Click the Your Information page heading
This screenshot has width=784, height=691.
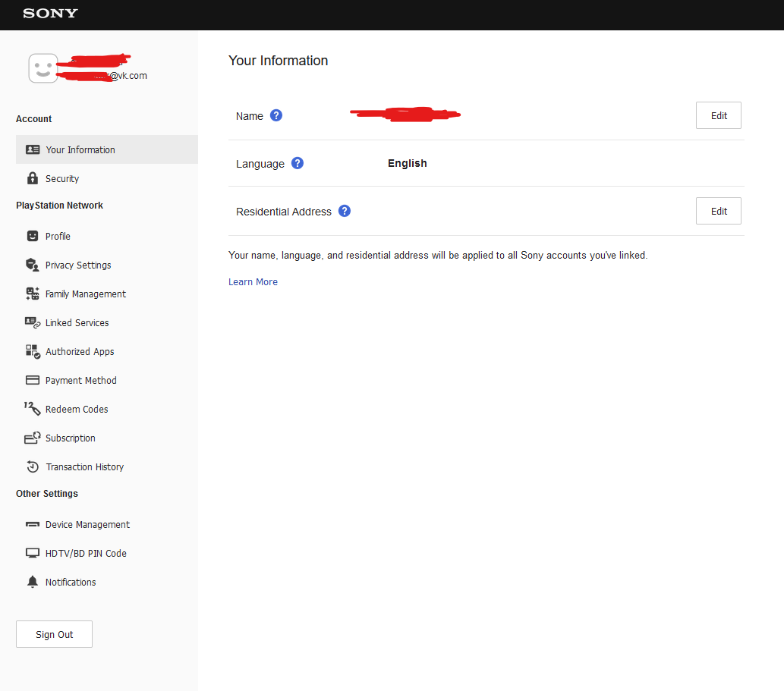(278, 61)
